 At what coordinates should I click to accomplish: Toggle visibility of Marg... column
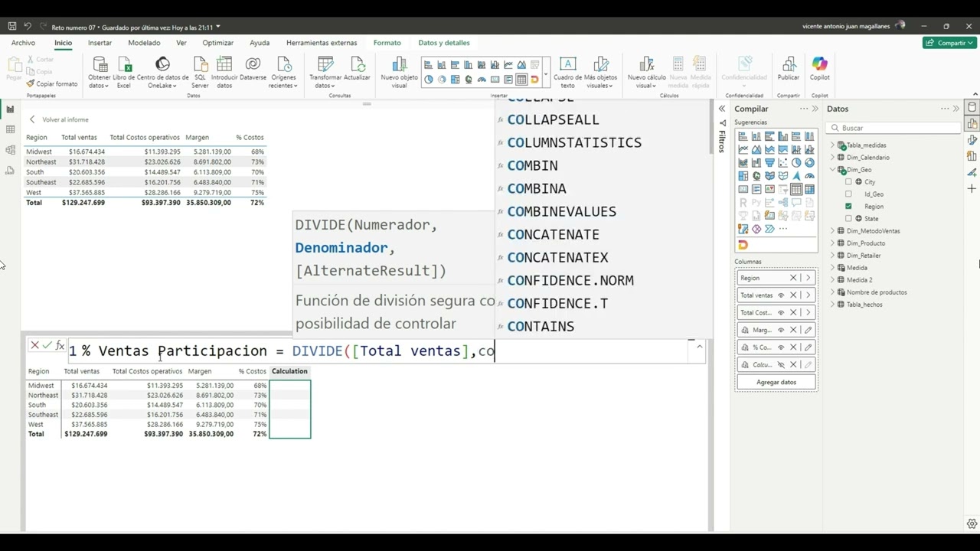(781, 330)
